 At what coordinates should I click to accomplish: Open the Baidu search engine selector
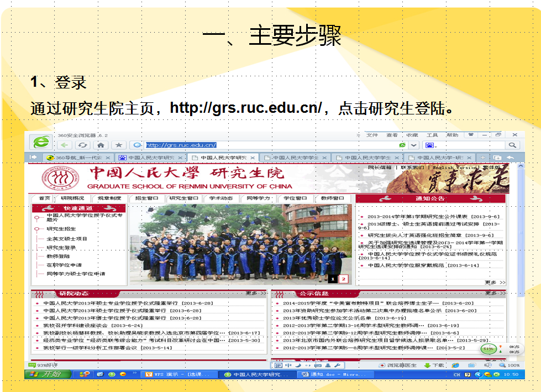click(431, 145)
